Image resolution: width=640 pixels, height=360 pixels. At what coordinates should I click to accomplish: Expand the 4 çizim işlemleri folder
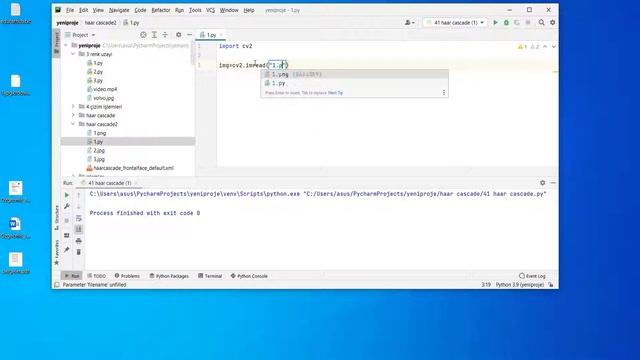[x=73, y=107]
